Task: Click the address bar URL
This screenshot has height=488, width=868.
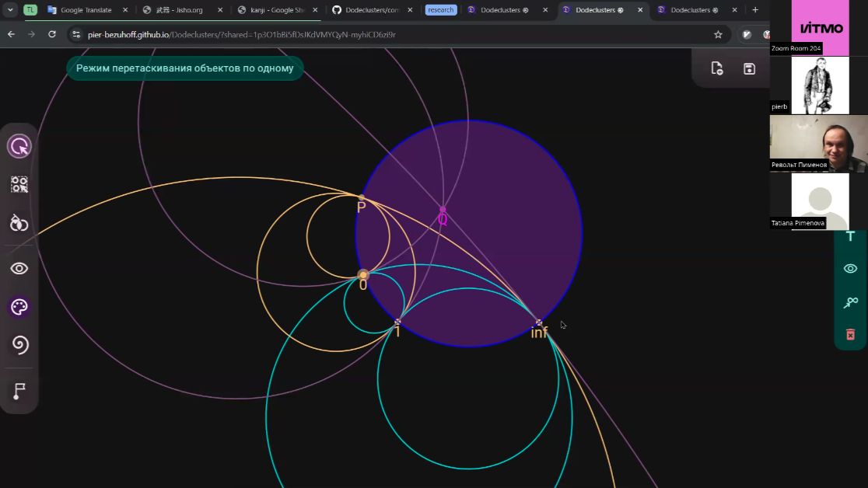Action: 241,34
